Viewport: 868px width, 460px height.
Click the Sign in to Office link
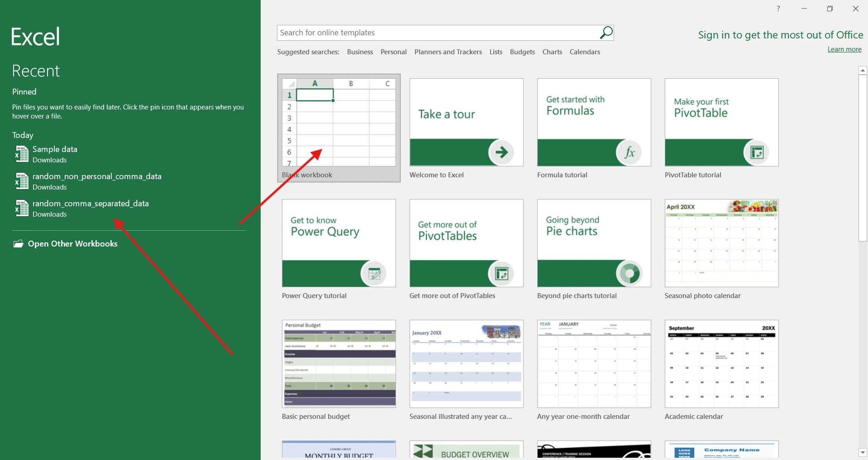pyautogui.click(x=780, y=35)
